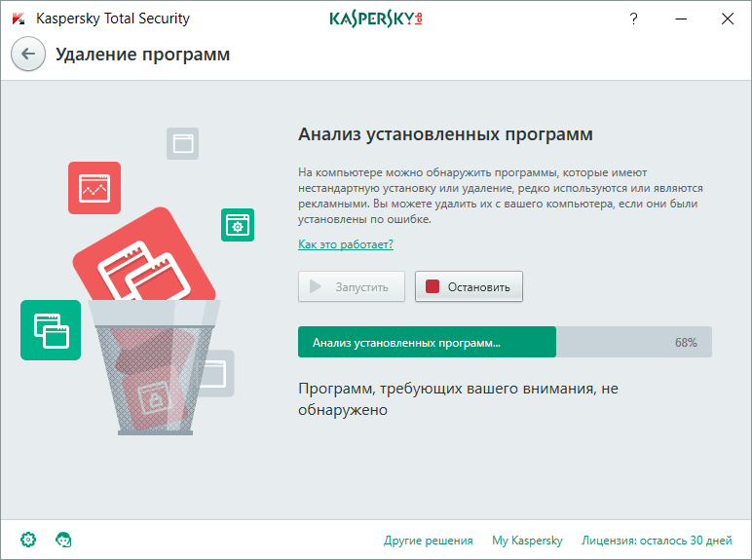Open Другие решения link

[x=428, y=541]
